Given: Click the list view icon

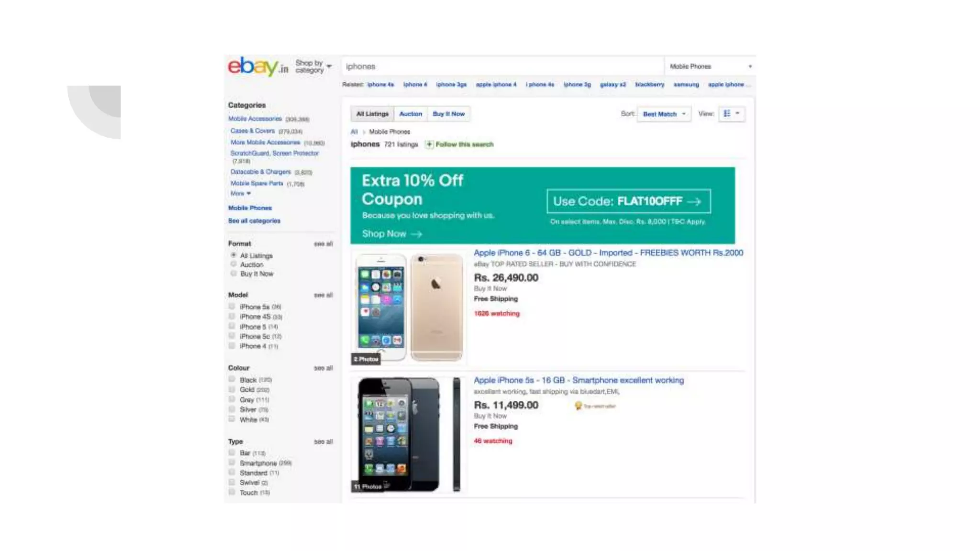Looking at the screenshot, I should click(727, 113).
